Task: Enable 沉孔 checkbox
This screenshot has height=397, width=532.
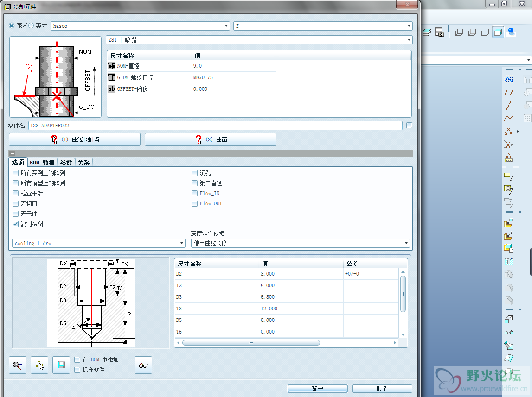Action: pyautogui.click(x=194, y=173)
